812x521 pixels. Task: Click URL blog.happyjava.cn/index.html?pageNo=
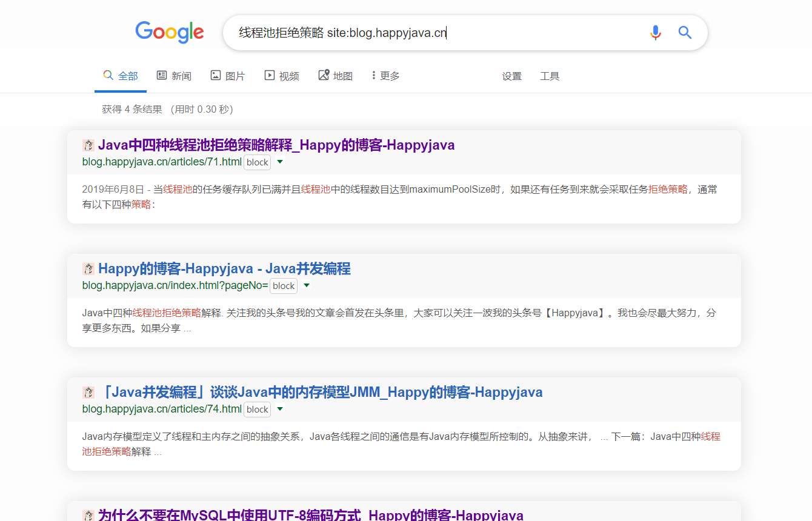click(x=175, y=285)
